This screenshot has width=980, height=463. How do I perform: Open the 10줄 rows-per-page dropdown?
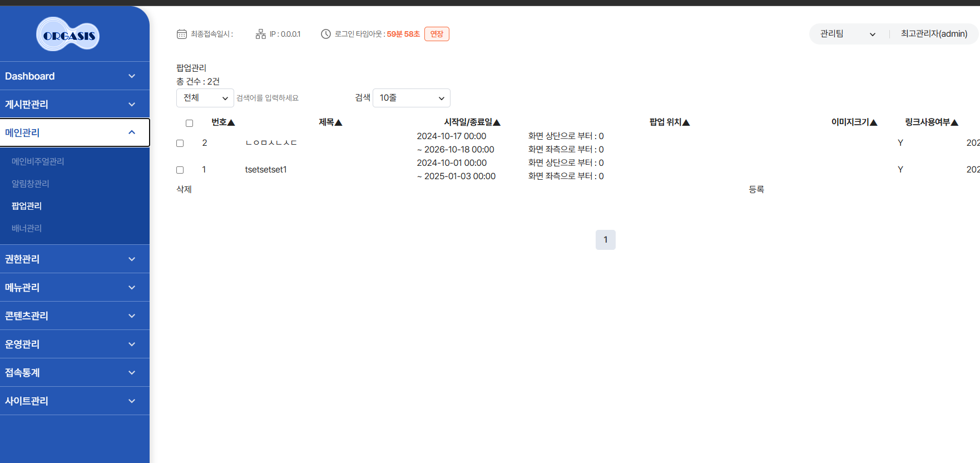tap(411, 98)
